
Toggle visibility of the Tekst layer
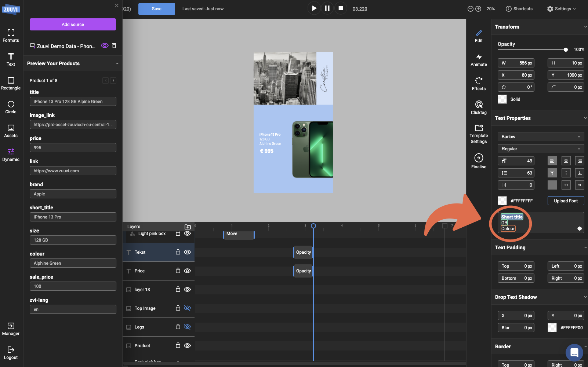coord(188,252)
